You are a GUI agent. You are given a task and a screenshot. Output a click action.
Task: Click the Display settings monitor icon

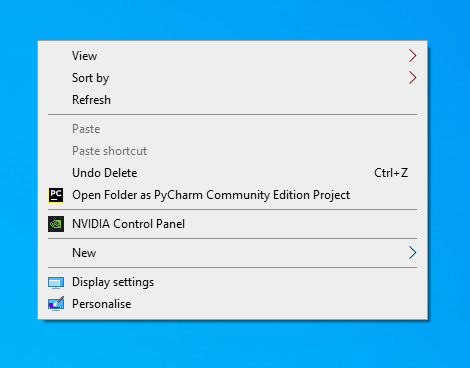pos(56,283)
